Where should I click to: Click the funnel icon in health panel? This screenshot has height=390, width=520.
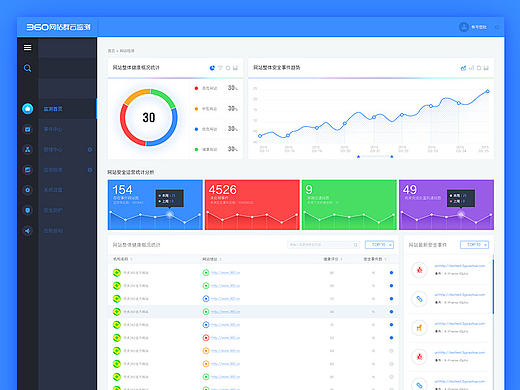220,68
